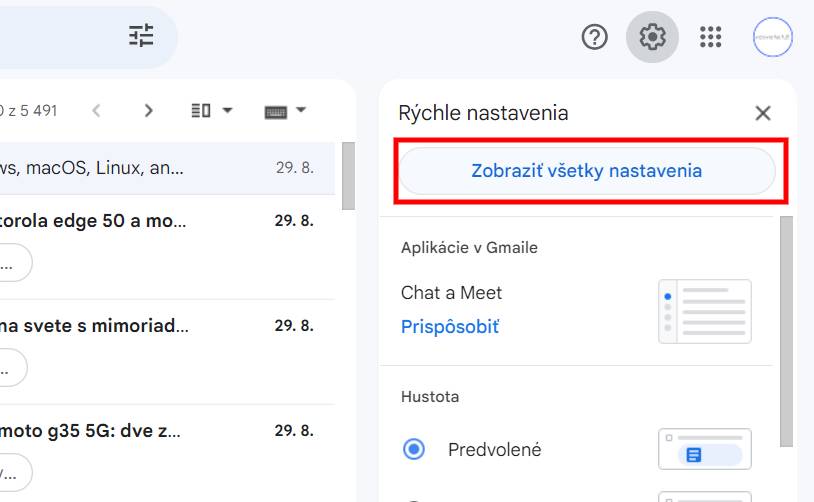
Task: Click the email list scrollbar
Action: (348, 176)
